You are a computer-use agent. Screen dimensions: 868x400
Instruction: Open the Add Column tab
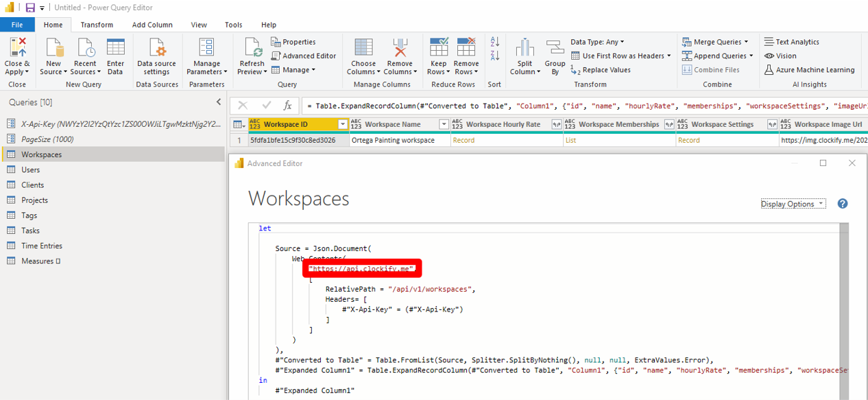coord(152,25)
